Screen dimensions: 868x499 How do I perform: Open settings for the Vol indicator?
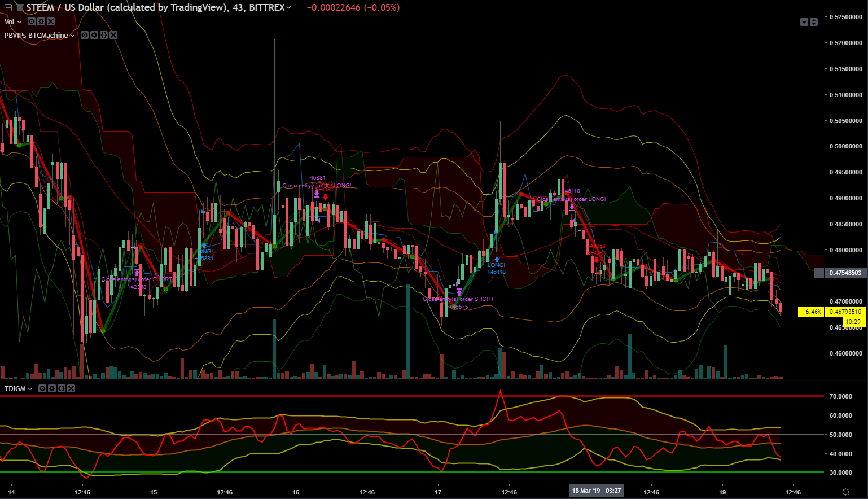(x=41, y=21)
